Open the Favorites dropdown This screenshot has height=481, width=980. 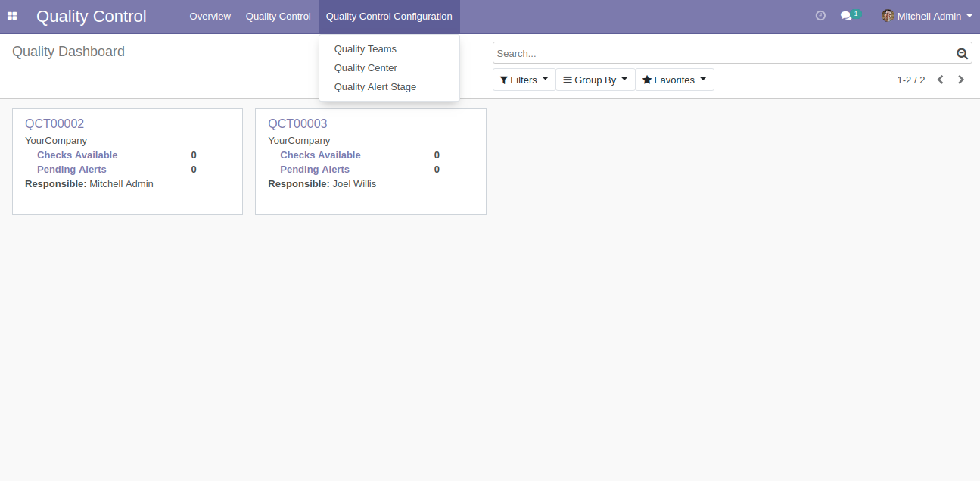pyautogui.click(x=674, y=80)
